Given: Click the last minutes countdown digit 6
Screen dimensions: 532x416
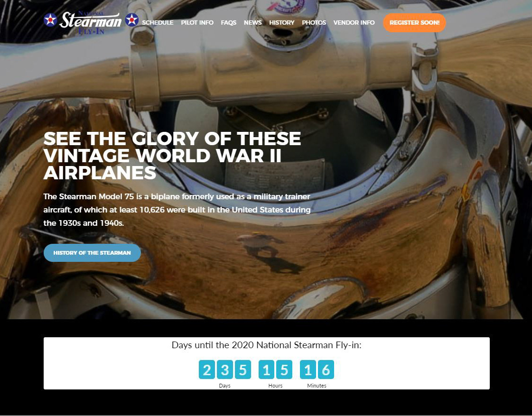Looking at the screenshot, I should click(x=326, y=370).
